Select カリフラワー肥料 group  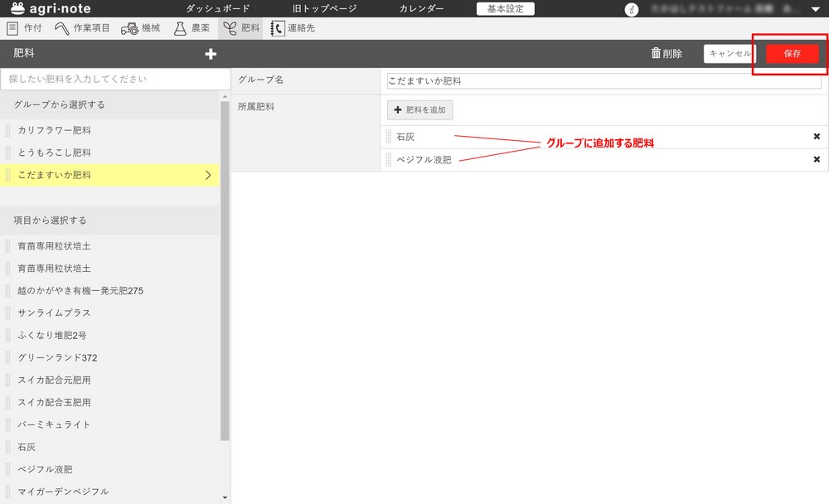coord(109,130)
